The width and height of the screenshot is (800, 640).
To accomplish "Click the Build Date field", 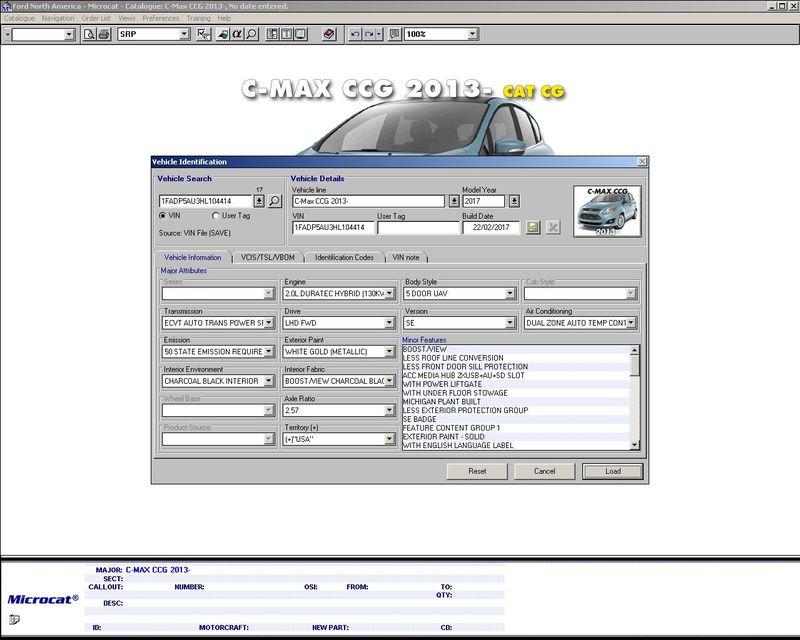I will click(491, 228).
